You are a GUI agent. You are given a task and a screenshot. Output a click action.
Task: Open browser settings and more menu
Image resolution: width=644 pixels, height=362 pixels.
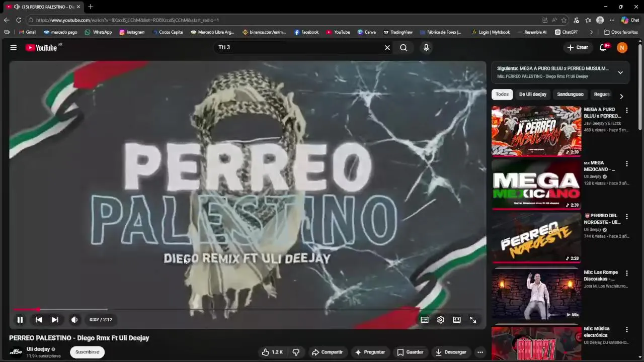[612, 20]
